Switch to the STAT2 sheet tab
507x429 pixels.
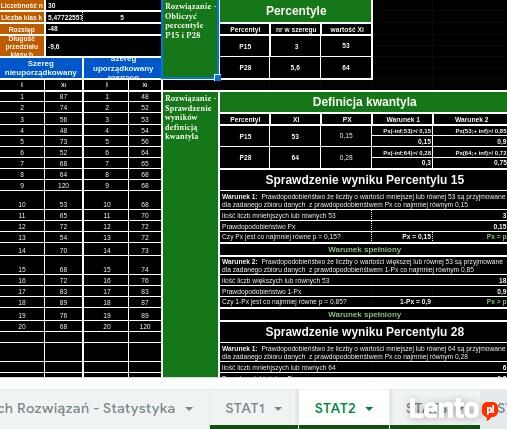tap(335, 408)
